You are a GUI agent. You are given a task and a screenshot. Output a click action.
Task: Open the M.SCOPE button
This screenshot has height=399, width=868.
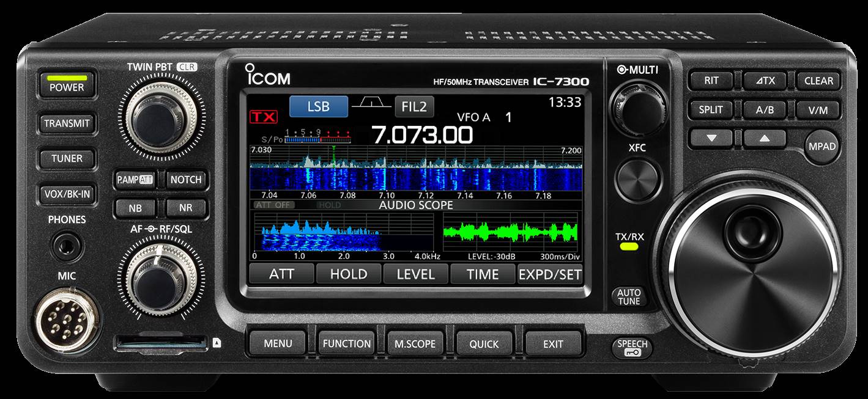point(415,343)
